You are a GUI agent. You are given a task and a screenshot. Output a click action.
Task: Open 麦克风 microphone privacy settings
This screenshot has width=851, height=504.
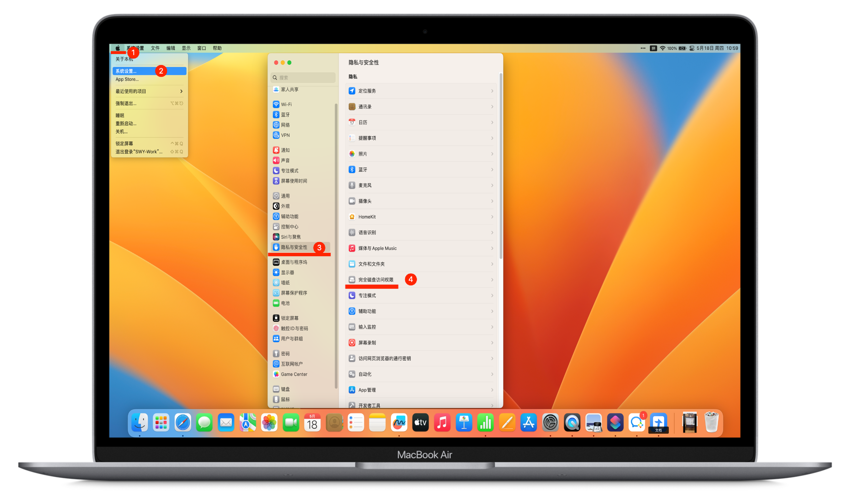[365, 185]
